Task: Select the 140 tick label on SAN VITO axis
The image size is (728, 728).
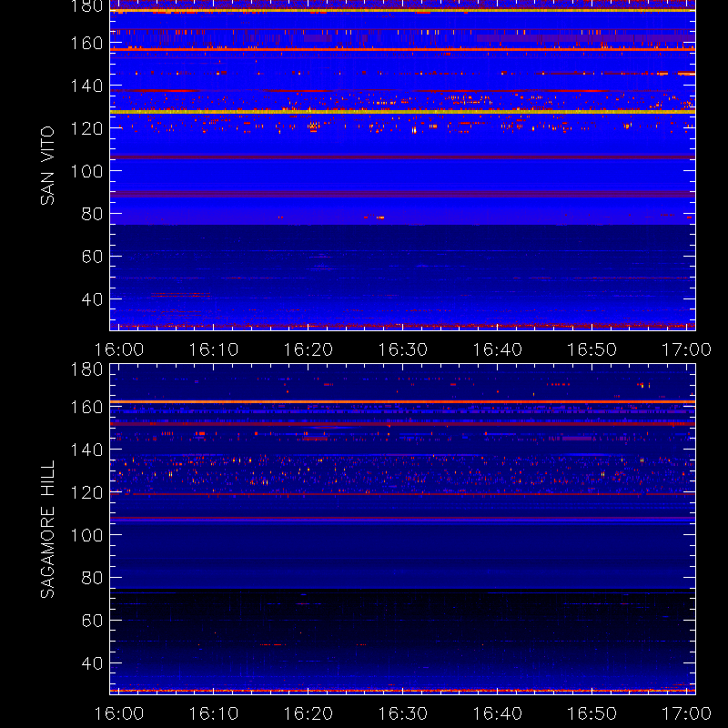Action: (86, 86)
